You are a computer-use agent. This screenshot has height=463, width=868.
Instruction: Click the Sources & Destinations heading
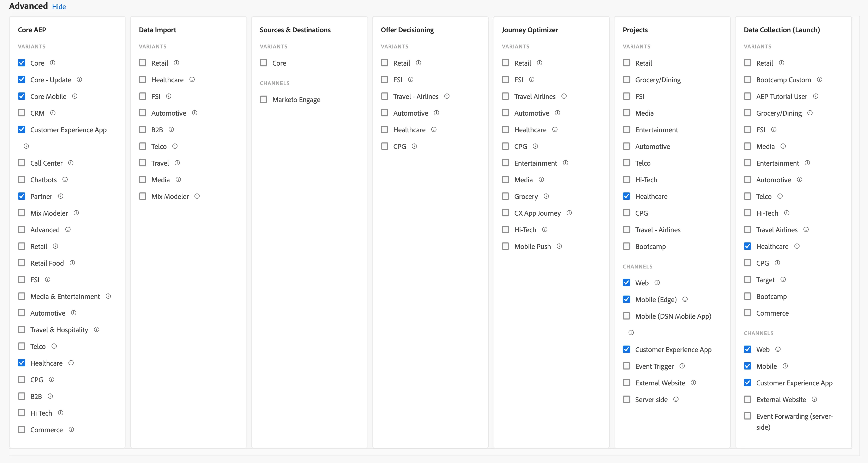pyautogui.click(x=295, y=30)
